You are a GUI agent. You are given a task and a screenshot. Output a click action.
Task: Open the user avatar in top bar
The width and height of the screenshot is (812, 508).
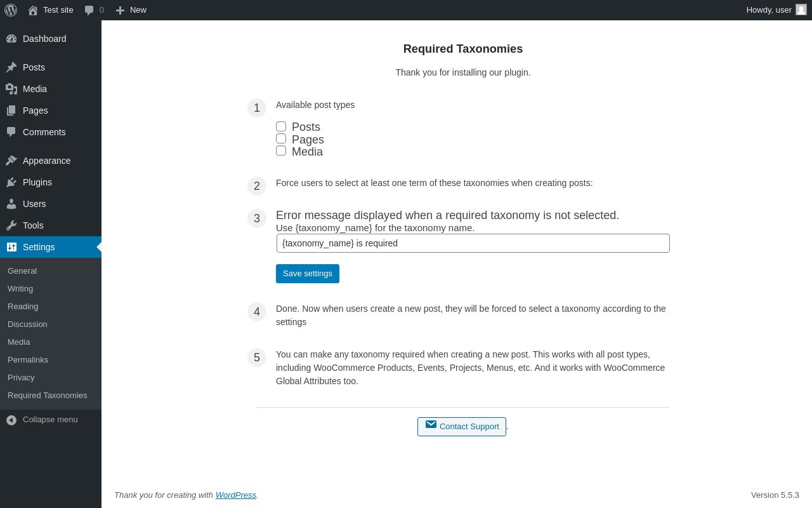pyautogui.click(x=801, y=10)
